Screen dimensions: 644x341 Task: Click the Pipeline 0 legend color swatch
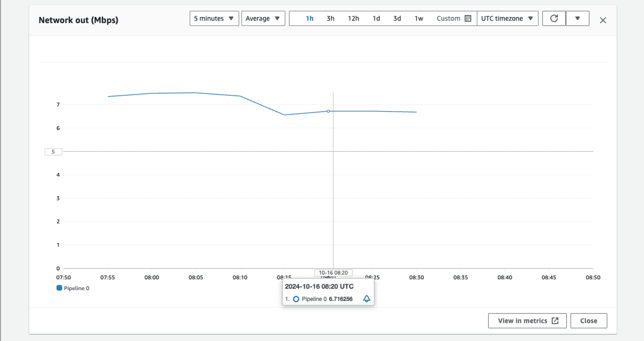59,288
